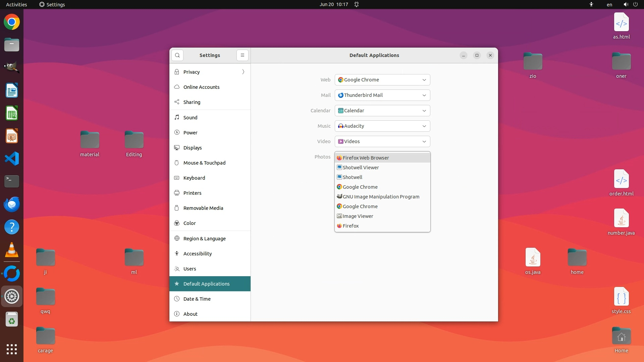Screen dimensions: 644x362
Task: Expand the Music Audacity dropdown
Action: (382, 126)
